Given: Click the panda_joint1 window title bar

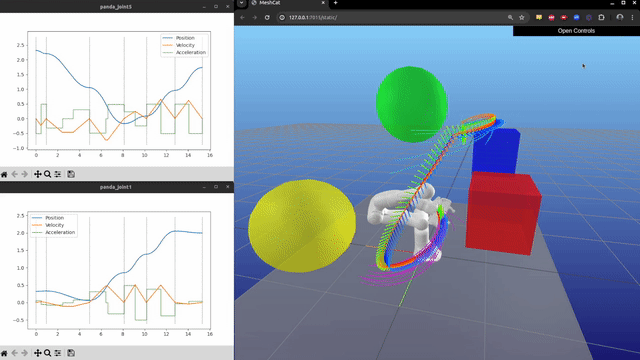Looking at the screenshot, I should pyautogui.click(x=116, y=187).
